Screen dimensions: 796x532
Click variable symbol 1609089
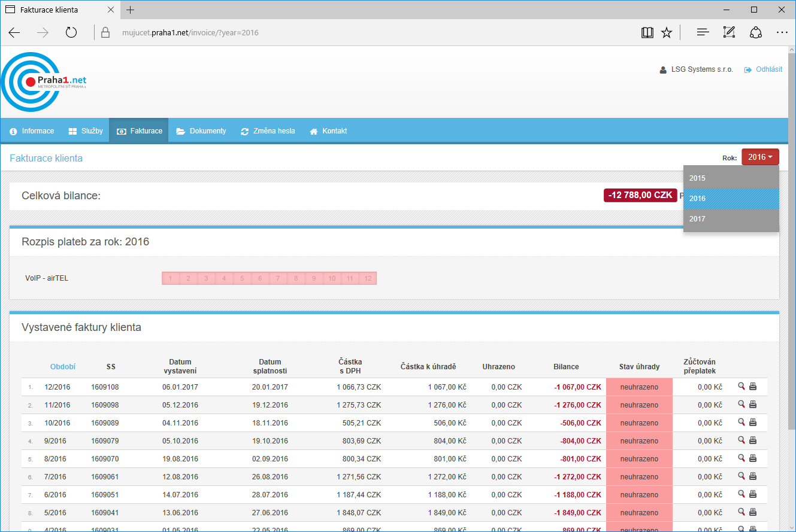point(105,423)
